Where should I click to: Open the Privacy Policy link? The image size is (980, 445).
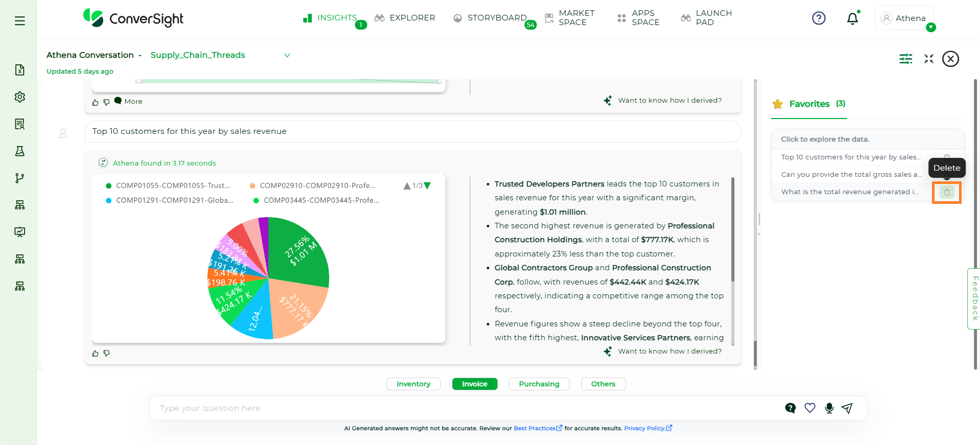coord(648,428)
